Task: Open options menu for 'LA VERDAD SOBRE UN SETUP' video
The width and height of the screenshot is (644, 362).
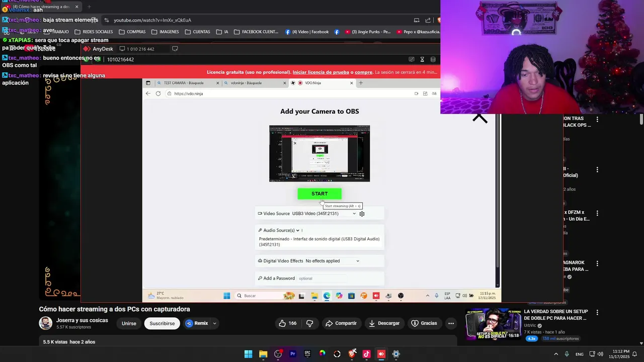Action: 597,312
